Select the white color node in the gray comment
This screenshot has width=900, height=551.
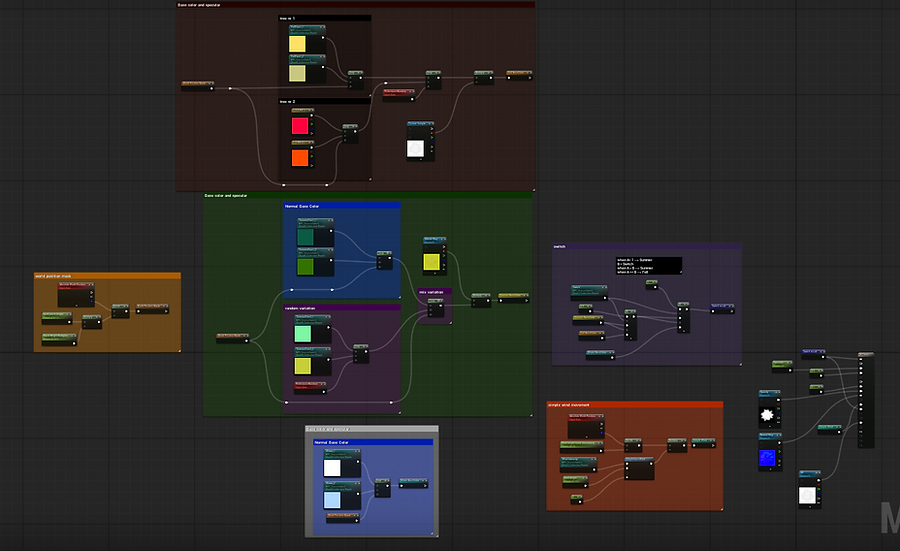(342, 464)
